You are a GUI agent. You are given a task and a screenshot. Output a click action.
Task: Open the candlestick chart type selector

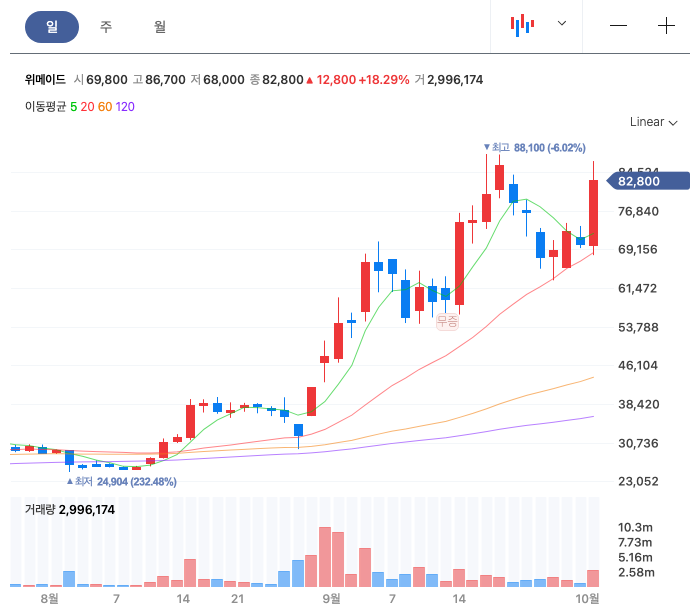click(522, 25)
